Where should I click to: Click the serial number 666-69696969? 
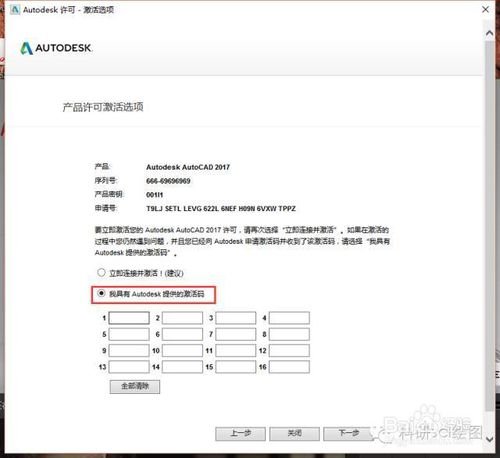click(168, 181)
